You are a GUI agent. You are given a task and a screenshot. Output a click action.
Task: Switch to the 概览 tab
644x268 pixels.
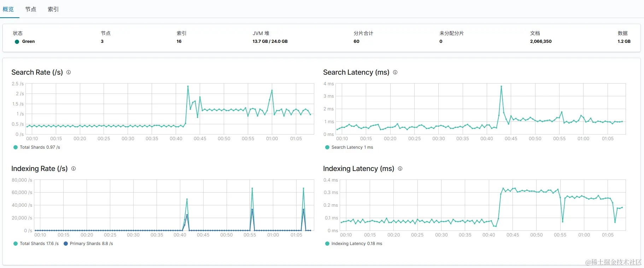click(x=8, y=9)
